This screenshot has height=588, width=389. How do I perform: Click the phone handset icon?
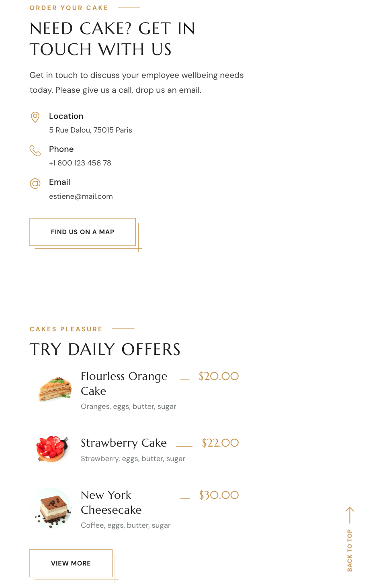coord(35,150)
